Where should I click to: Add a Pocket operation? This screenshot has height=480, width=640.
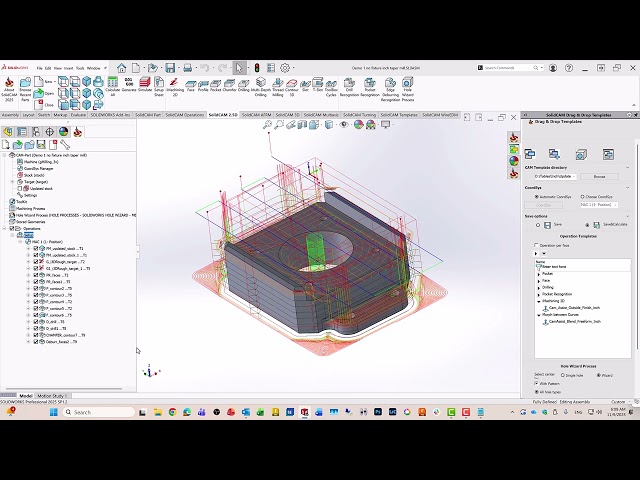pyautogui.click(x=216, y=86)
